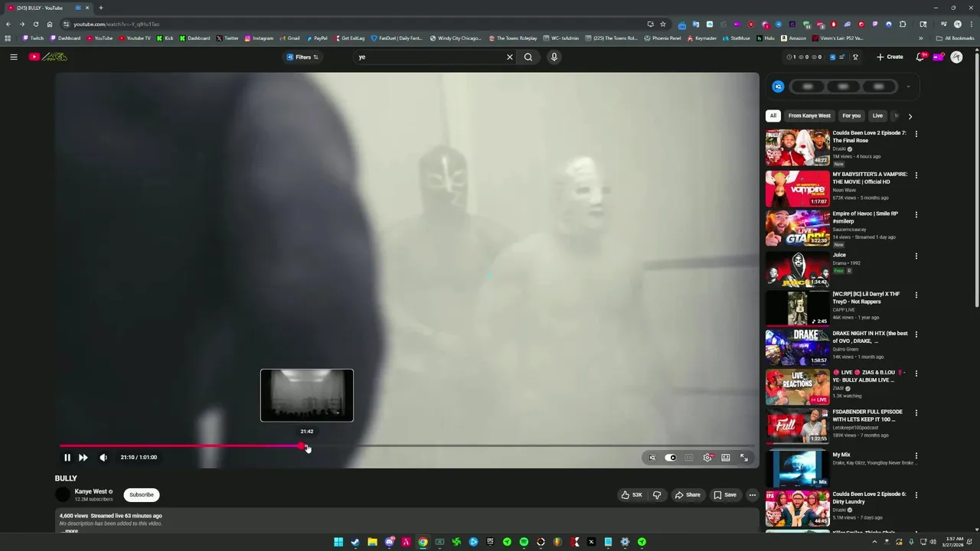980x551 pixels.
Task: Open the 'Juice' movie thumbnail
Action: pos(798,269)
